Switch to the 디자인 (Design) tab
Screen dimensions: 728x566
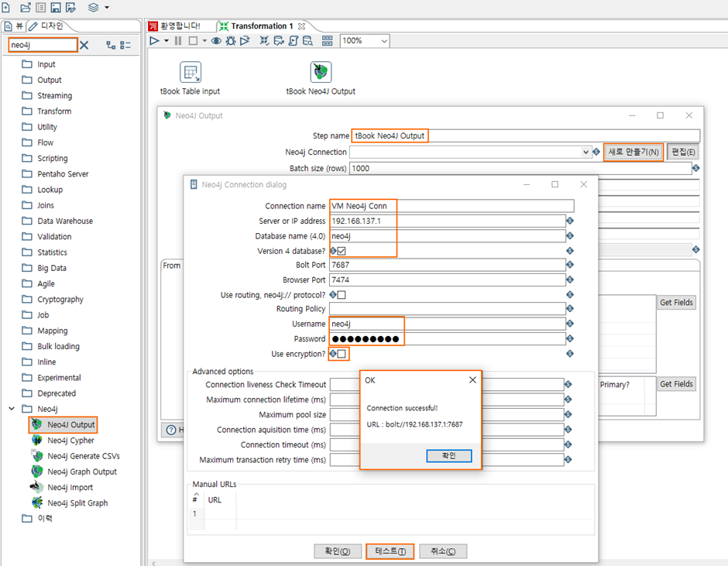point(46,26)
